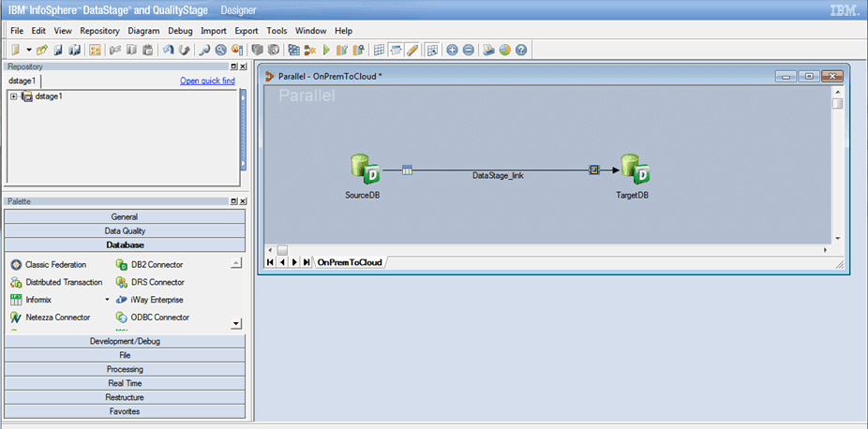
Task: Expand the Data Quality palette group
Action: click(x=125, y=231)
